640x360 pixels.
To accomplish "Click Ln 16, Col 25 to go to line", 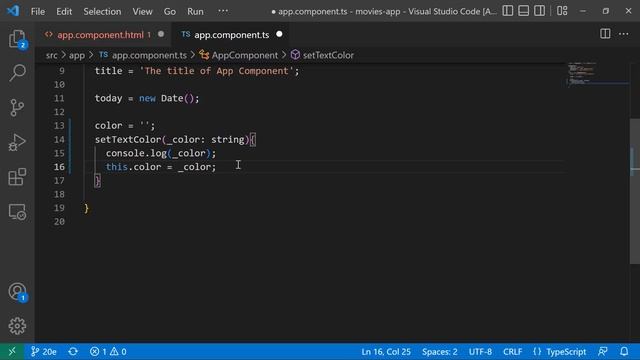I will click(386, 351).
